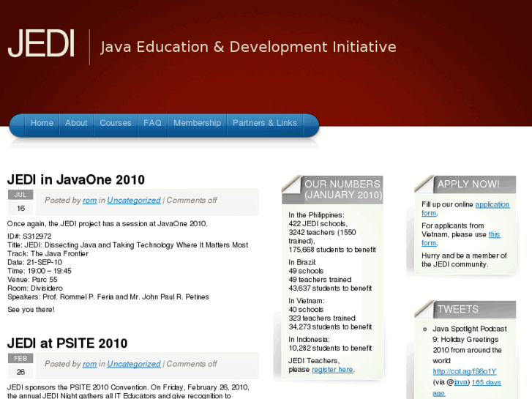Image resolution: width=532 pixels, height=399 pixels.
Task: Click '323 teachers trained' in Vietnam
Action: click(322, 318)
